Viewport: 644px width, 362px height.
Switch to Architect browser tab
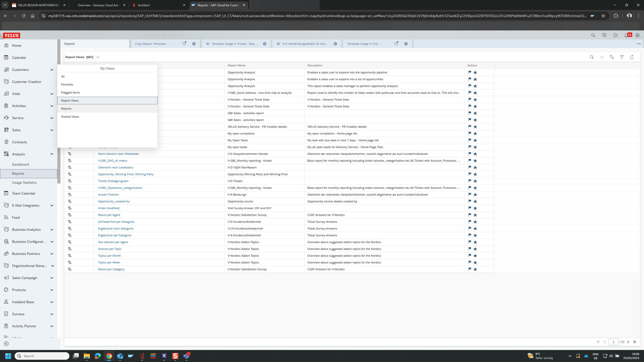point(159,5)
